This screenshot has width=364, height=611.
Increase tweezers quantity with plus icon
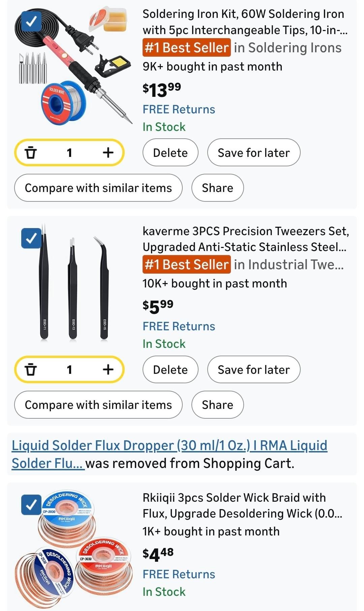(108, 370)
